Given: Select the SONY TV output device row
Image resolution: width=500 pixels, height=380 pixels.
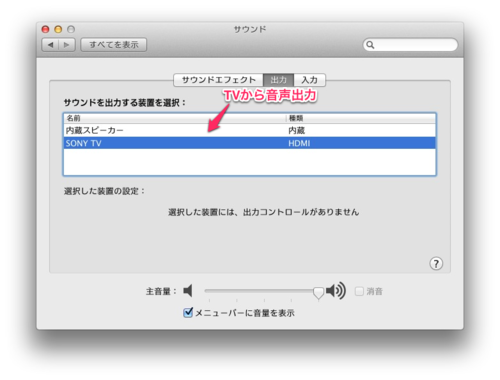Looking at the screenshot, I should pyautogui.click(x=250, y=143).
